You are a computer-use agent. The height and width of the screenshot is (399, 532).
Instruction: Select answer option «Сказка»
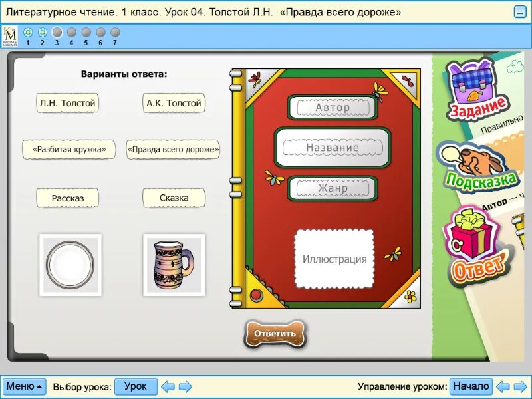pos(174,198)
